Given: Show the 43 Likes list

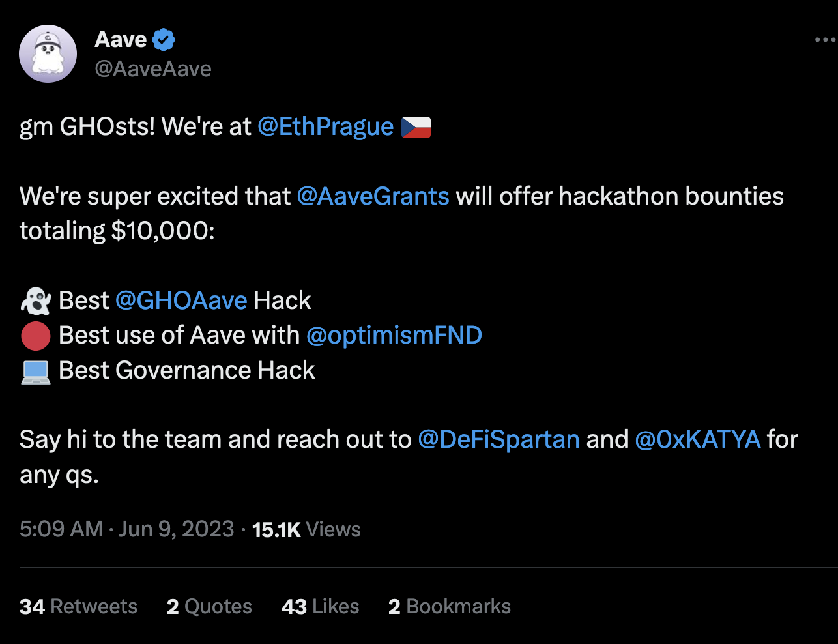Looking at the screenshot, I should pos(320,607).
